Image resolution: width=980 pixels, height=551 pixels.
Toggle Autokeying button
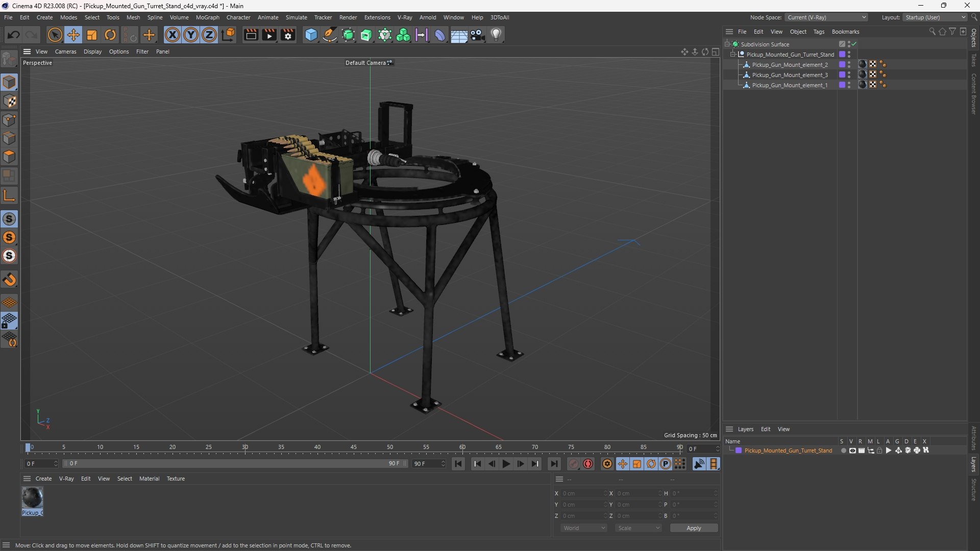pyautogui.click(x=588, y=464)
